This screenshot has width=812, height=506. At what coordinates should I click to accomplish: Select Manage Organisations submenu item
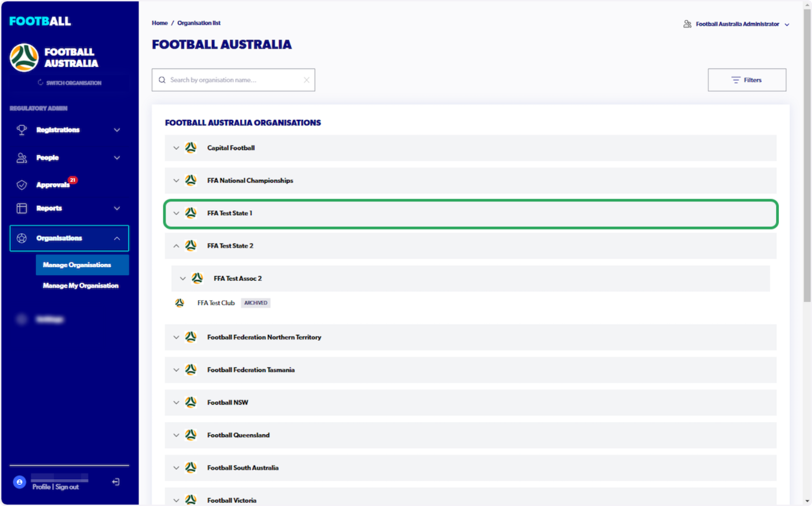[82, 265]
